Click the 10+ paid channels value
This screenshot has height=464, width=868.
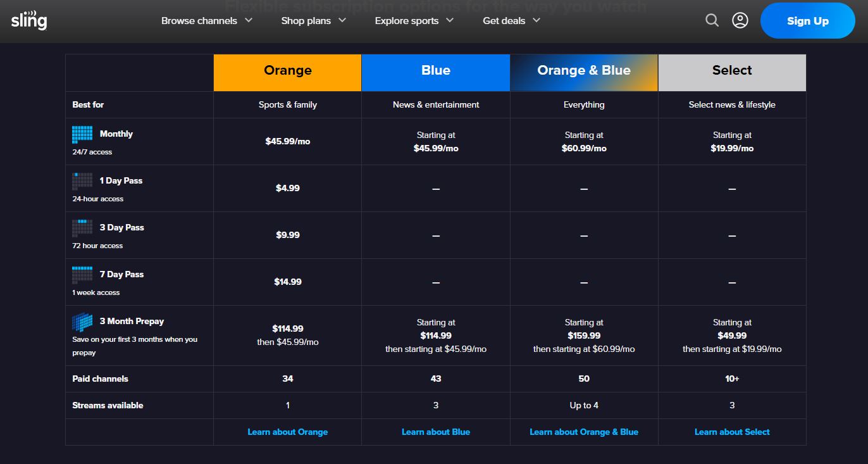click(x=732, y=379)
